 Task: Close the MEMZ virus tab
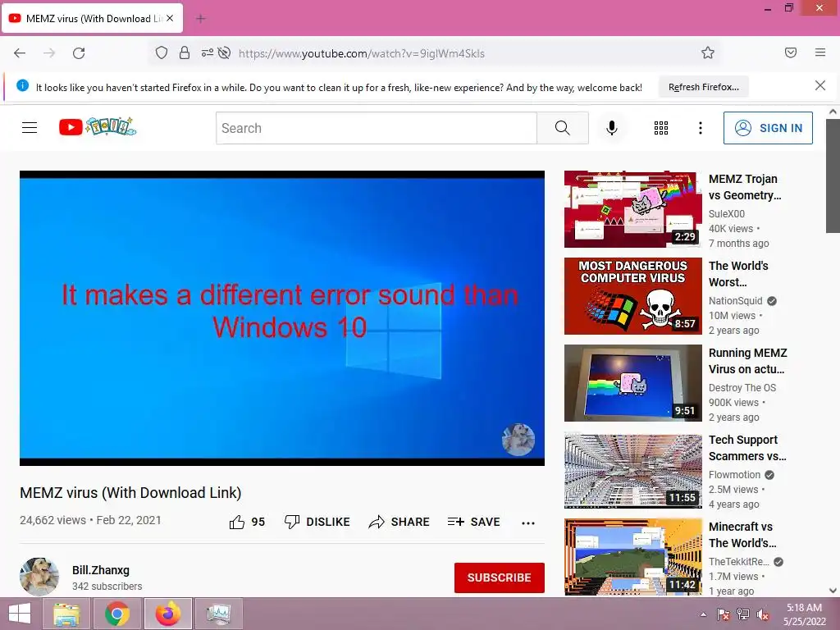(x=170, y=18)
